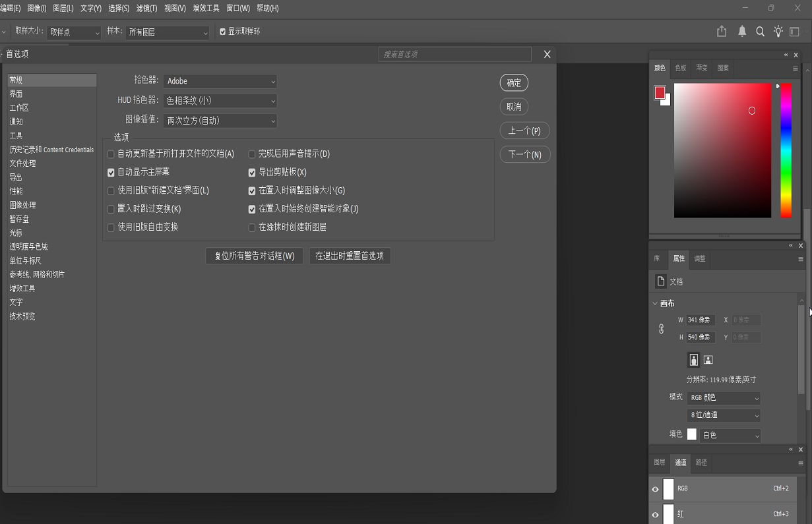Click inside the 搜索首选项 search field
The image size is (812, 524).
[x=454, y=54]
